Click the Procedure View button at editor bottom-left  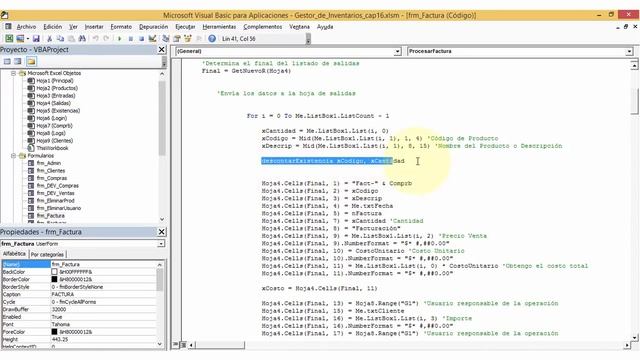(x=176, y=345)
